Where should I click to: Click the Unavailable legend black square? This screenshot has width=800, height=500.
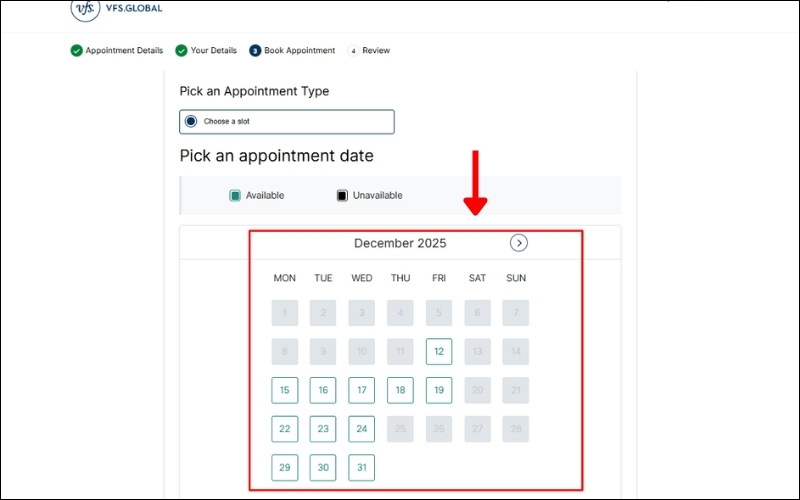(342, 196)
